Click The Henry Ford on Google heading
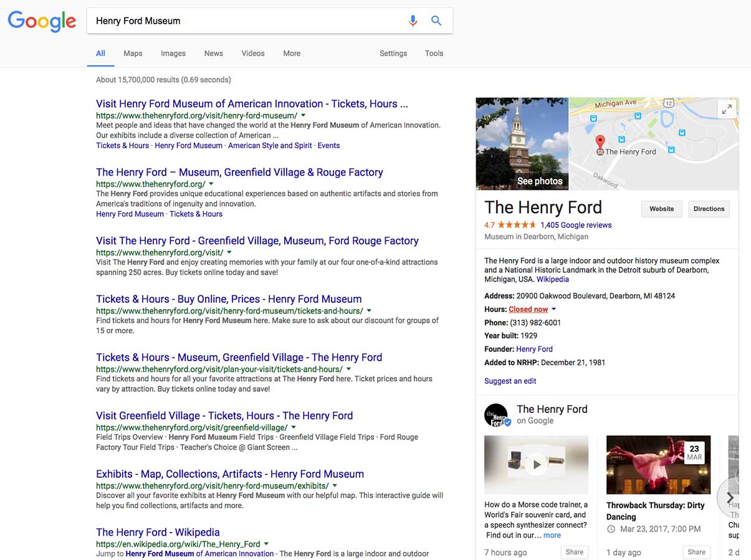Image resolution: width=751 pixels, height=560 pixels. coord(552,409)
